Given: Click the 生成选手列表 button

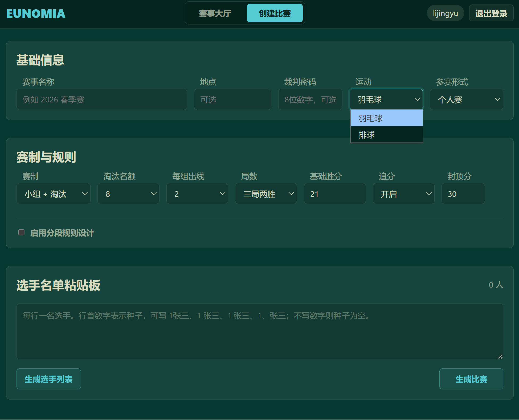Looking at the screenshot, I should coord(48,379).
